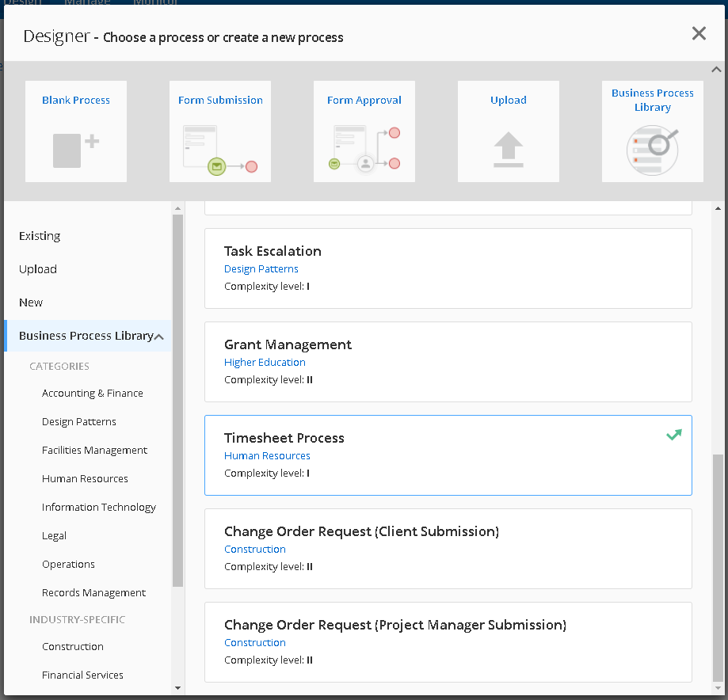The height and width of the screenshot is (700, 728).
Task: Click the magnifier document icon under Business Process Library
Action: point(652,150)
